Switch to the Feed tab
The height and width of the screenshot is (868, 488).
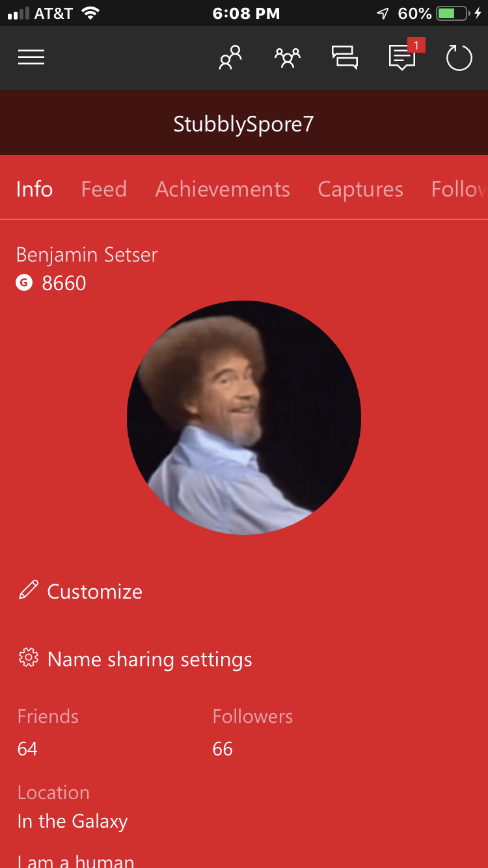104,189
